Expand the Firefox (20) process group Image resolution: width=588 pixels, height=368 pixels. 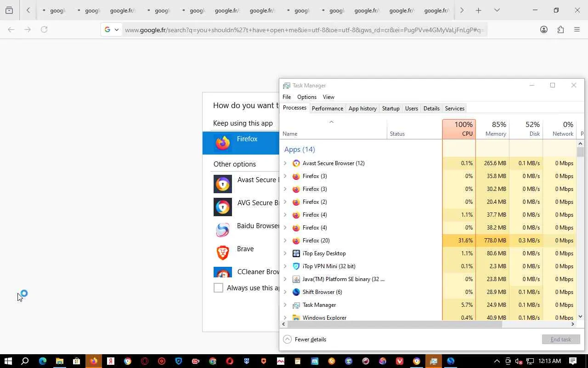tap(285, 241)
